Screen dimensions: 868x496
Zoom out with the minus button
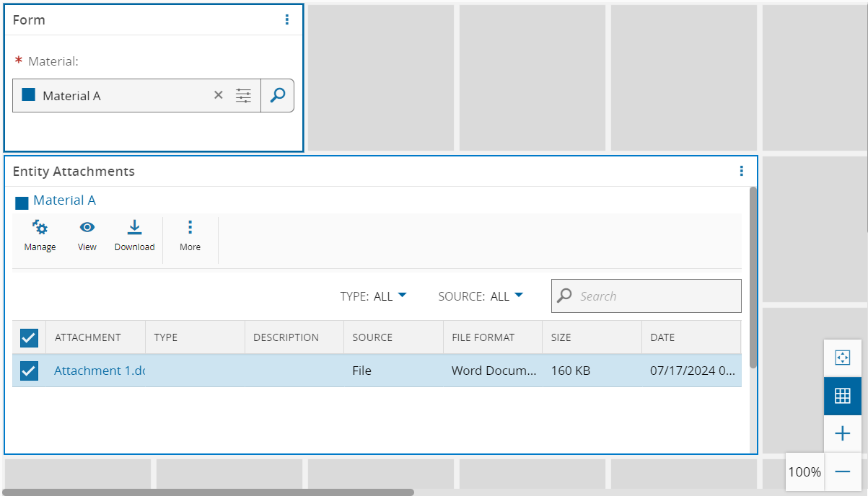842,471
